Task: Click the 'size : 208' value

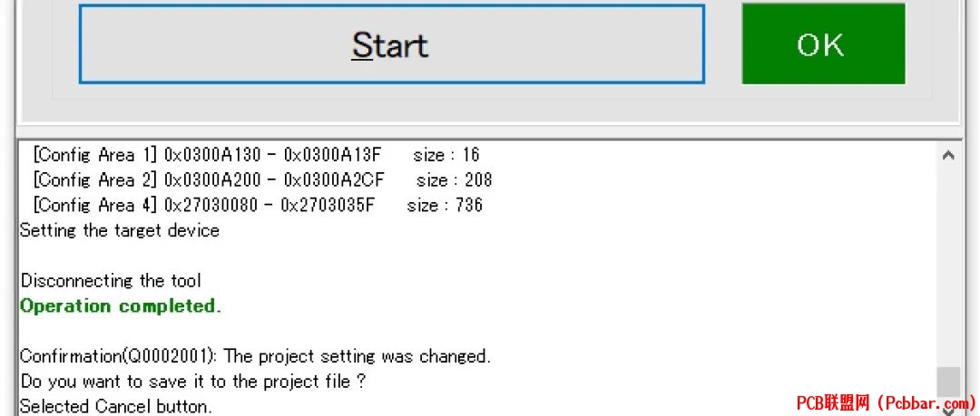Action: (x=454, y=179)
